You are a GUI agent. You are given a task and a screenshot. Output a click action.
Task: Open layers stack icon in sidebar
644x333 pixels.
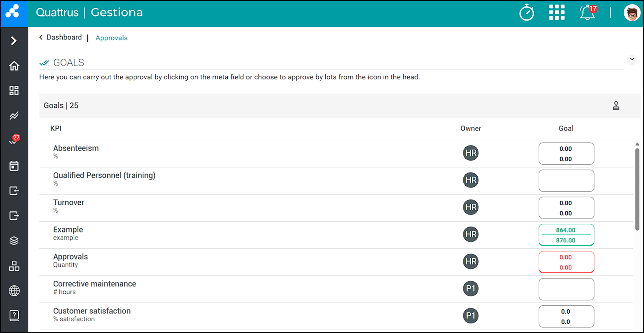(14, 241)
